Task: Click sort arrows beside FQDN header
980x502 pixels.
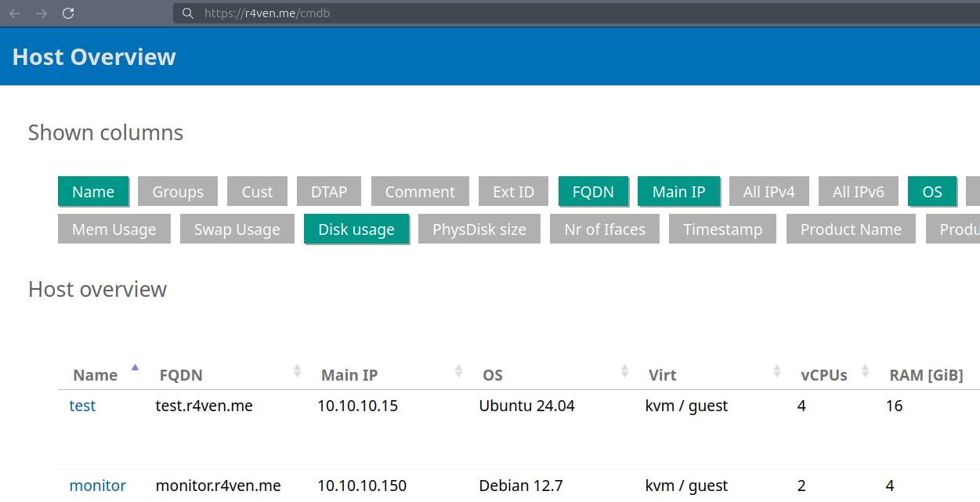Action: pos(297,371)
